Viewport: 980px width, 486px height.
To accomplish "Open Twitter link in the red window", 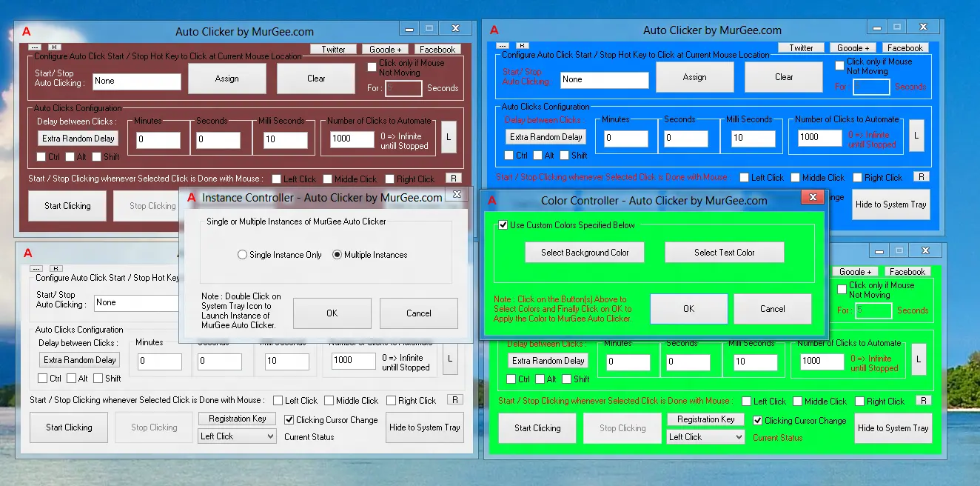I will pyautogui.click(x=333, y=50).
